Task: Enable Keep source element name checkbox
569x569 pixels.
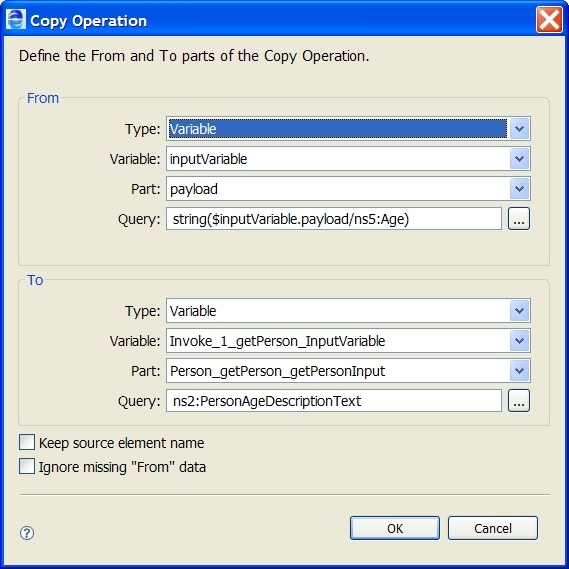Action: (x=27, y=443)
